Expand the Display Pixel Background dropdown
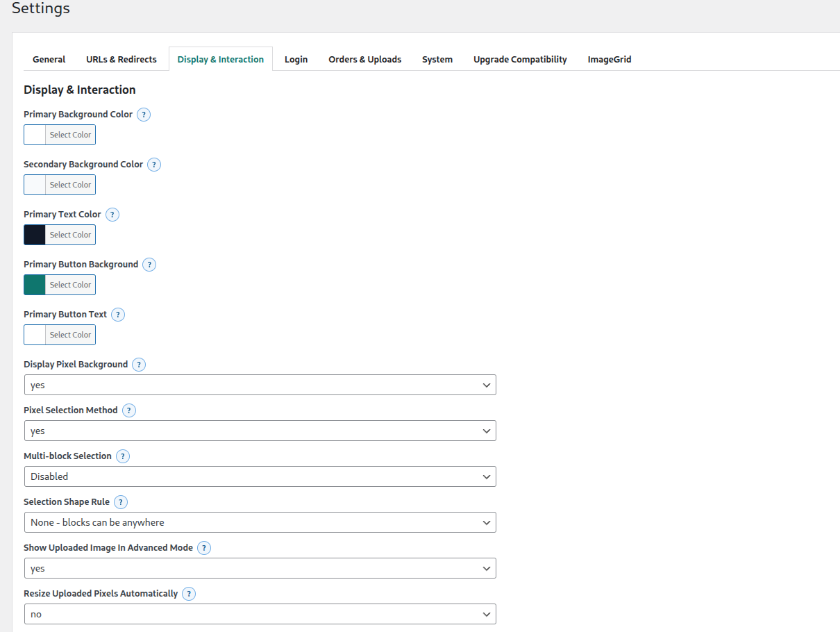 (260, 385)
